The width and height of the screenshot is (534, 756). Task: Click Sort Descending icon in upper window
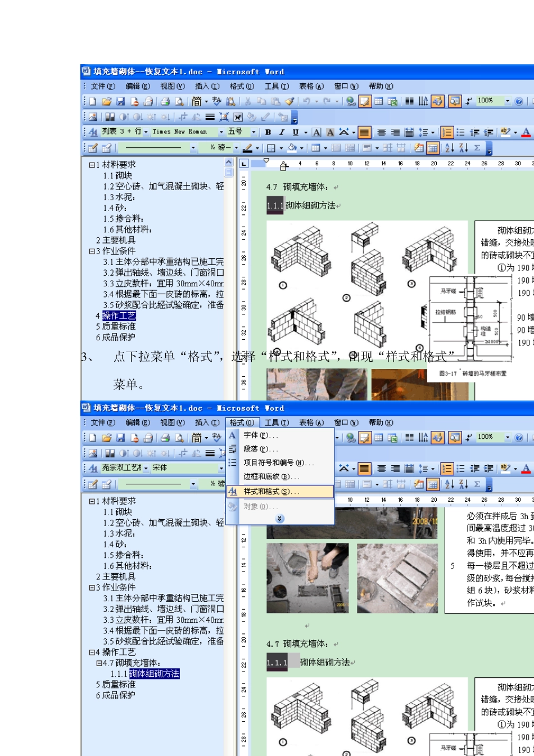click(464, 148)
